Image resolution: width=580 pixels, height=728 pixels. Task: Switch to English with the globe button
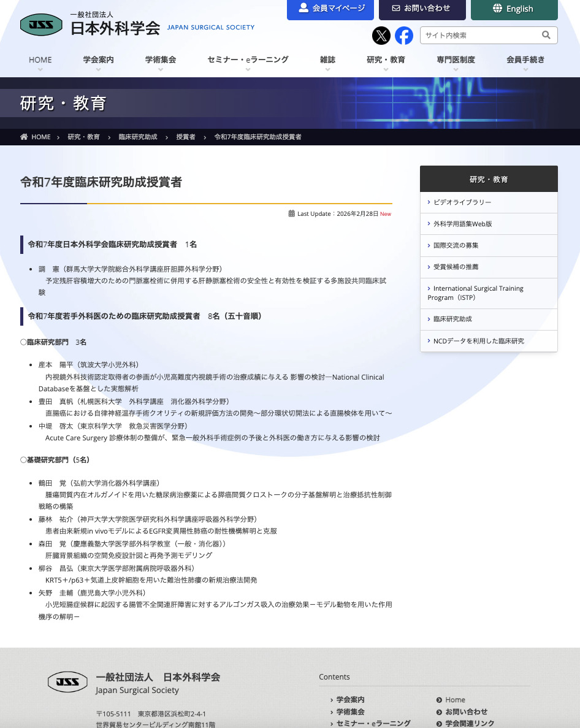pyautogui.click(x=514, y=9)
